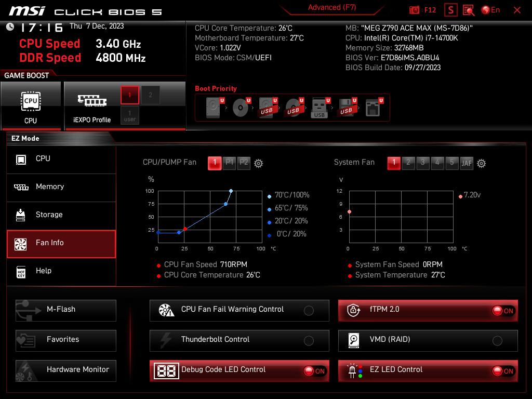Select CPU fan 1 button
This screenshot has height=399, width=532.
[215, 163]
